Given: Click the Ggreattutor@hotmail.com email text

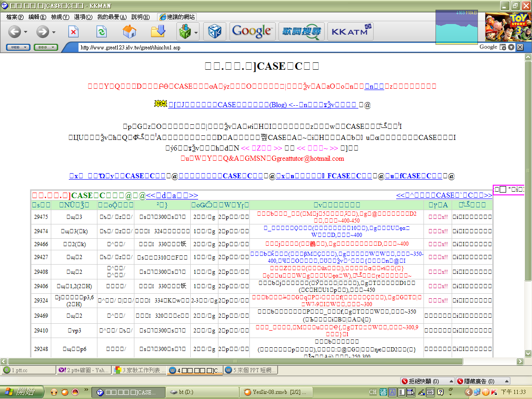Looking at the screenshot, I should point(308,158).
